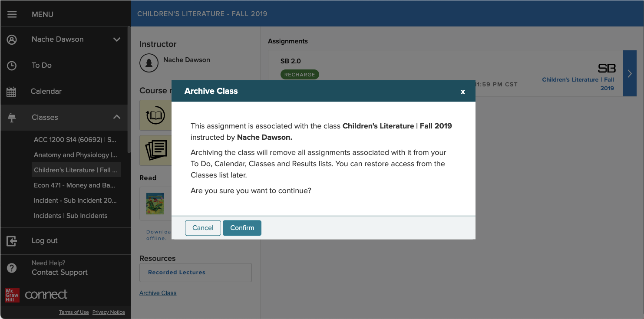Click the user profile icon
Viewport: 644px width, 319px height.
(x=12, y=39)
